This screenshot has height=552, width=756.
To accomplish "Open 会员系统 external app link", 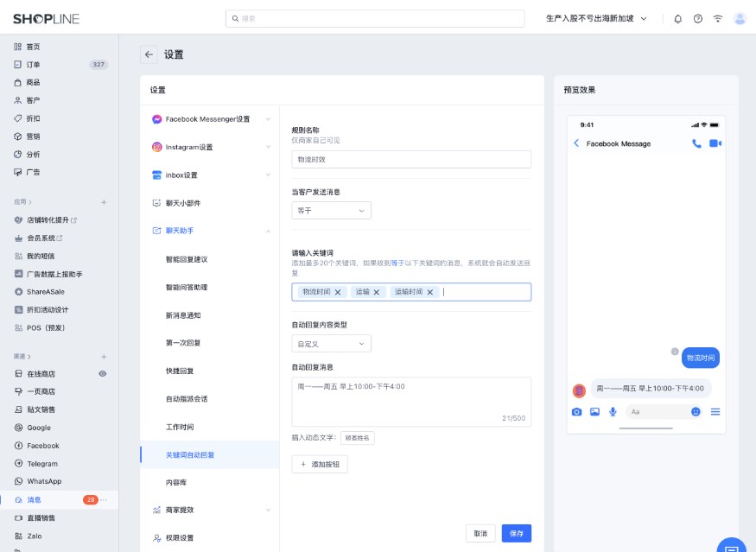I will (44, 238).
